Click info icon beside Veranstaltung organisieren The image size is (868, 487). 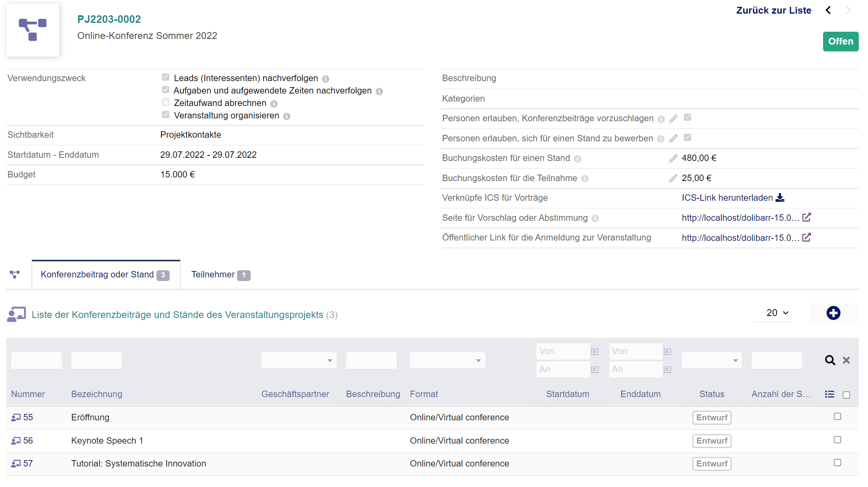click(x=287, y=116)
